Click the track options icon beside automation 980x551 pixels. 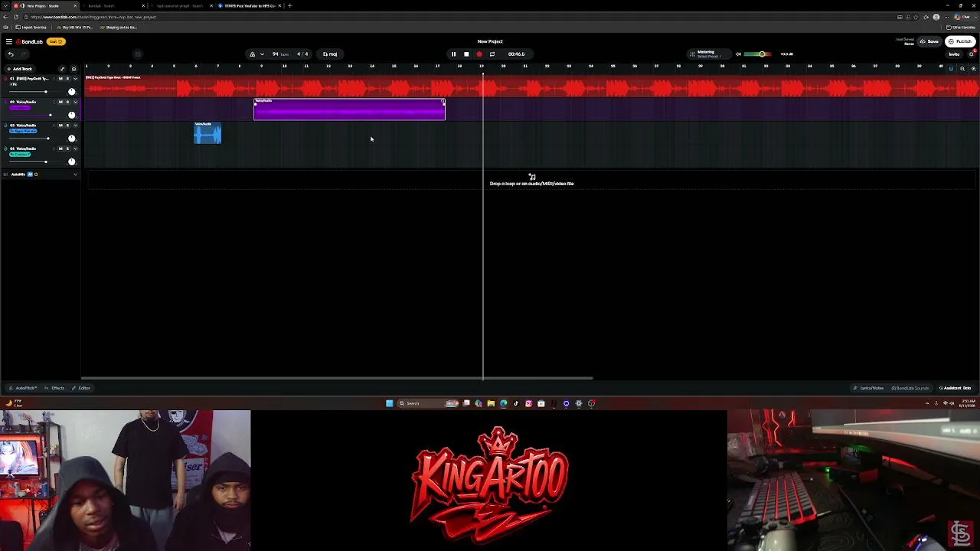coord(73,69)
